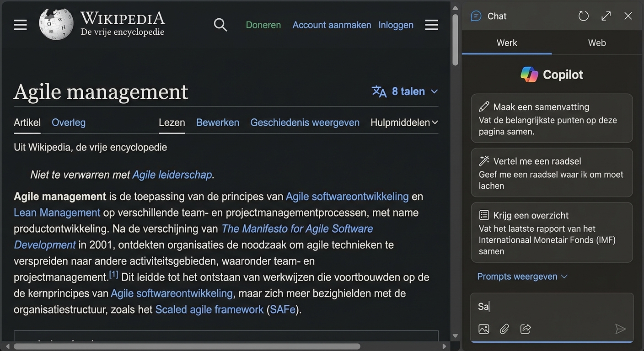This screenshot has height=351, width=644.
Task: Attach a file using the paperclip icon
Action: (x=504, y=329)
